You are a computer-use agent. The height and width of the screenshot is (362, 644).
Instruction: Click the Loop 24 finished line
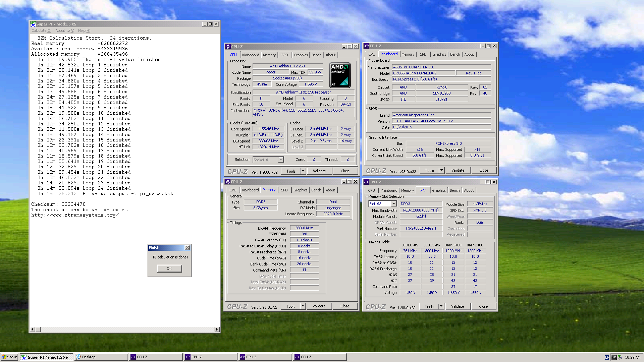point(84,188)
